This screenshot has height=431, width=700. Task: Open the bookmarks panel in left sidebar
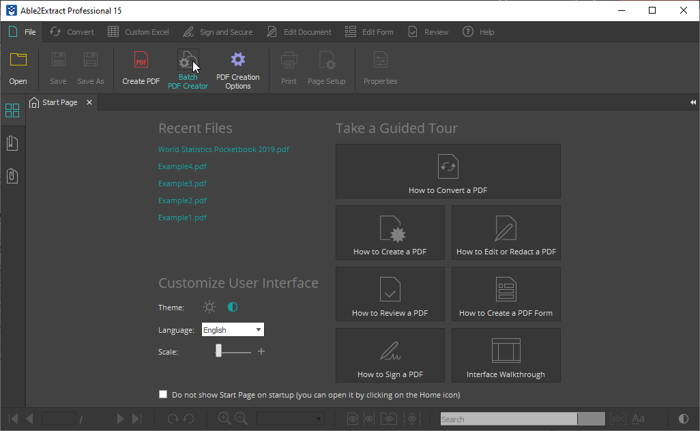pos(12,144)
